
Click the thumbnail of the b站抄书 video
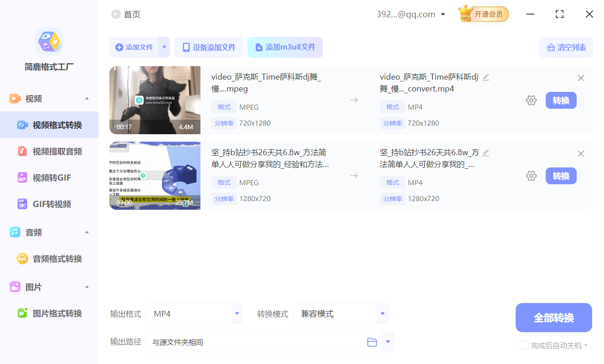pyautogui.click(x=154, y=176)
